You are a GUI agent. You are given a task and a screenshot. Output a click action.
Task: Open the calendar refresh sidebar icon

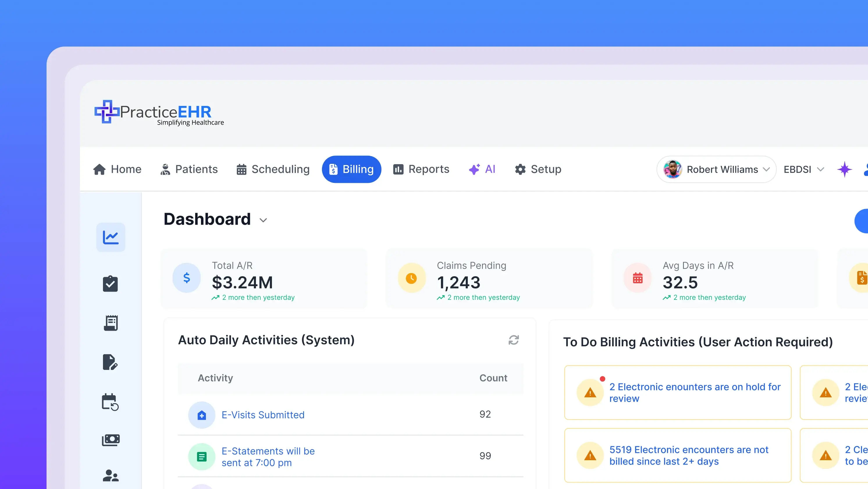tap(110, 402)
